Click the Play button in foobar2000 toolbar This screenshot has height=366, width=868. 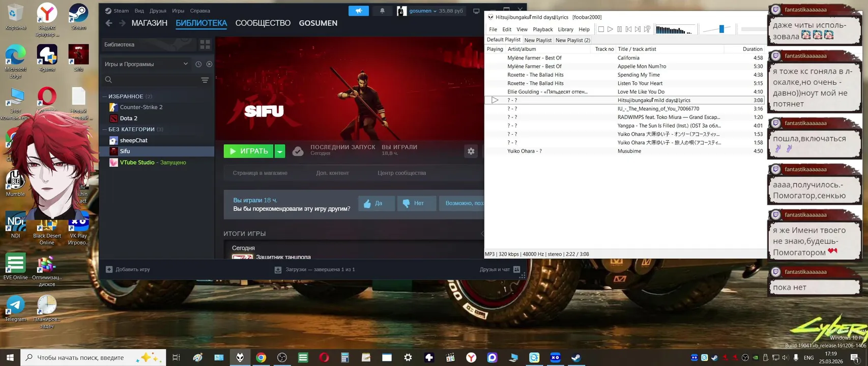(610, 29)
